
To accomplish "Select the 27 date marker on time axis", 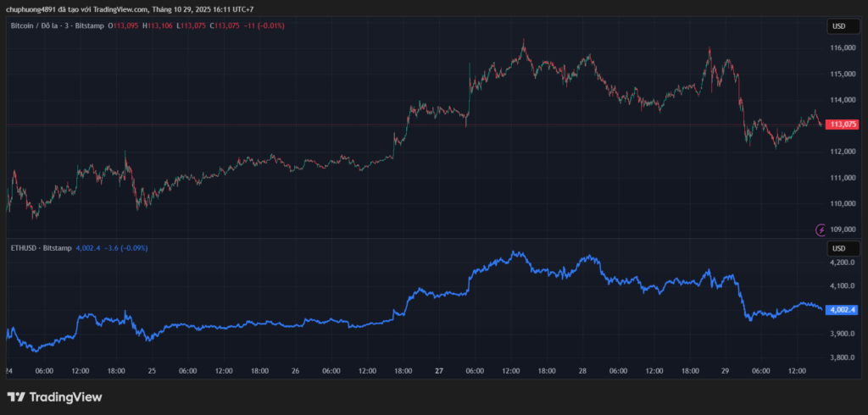I will pyautogui.click(x=439, y=371).
